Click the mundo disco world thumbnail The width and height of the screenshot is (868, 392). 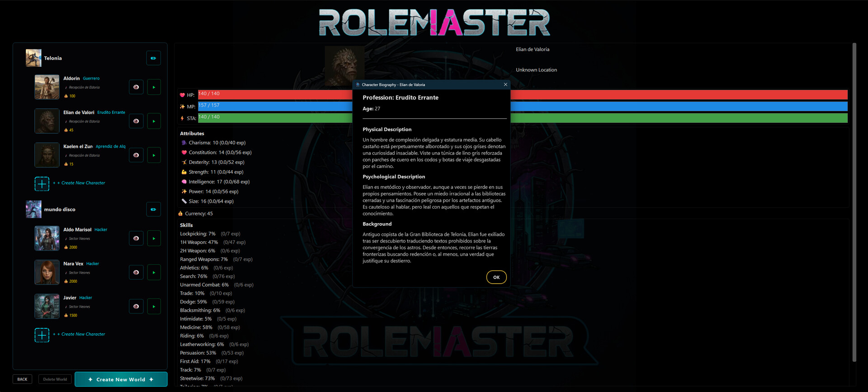pos(33,209)
